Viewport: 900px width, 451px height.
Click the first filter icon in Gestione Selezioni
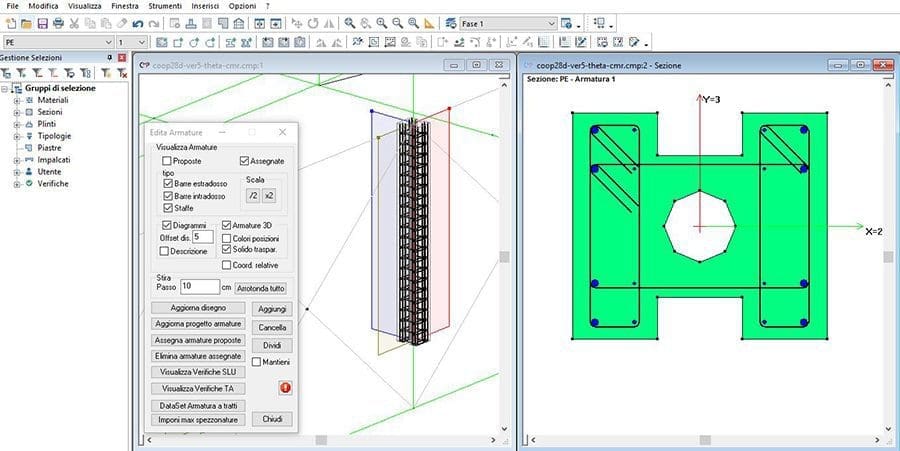[x=6, y=73]
